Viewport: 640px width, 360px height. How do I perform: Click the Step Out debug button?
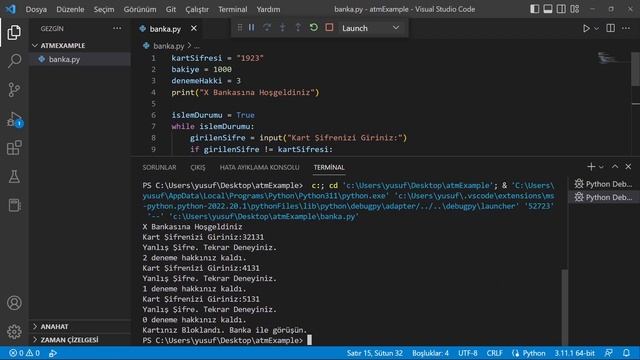click(298, 28)
